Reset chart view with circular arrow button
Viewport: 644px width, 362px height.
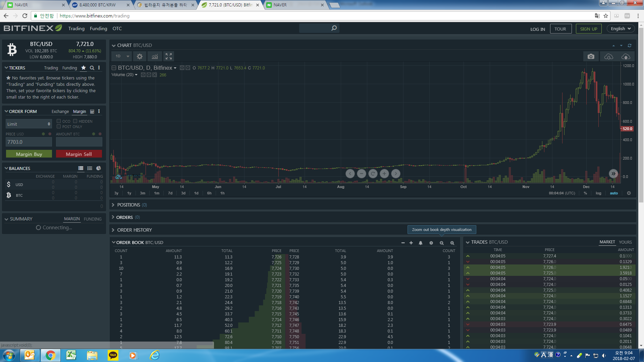373,174
